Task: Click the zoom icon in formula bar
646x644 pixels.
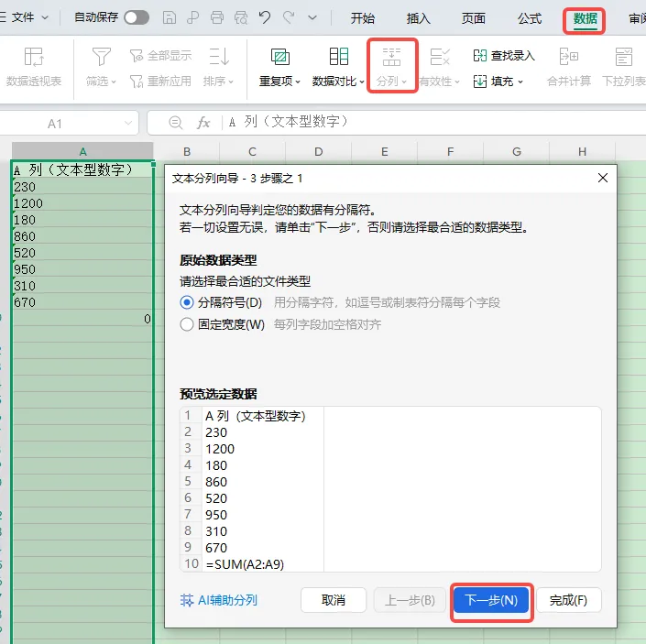Action: [176, 122]
